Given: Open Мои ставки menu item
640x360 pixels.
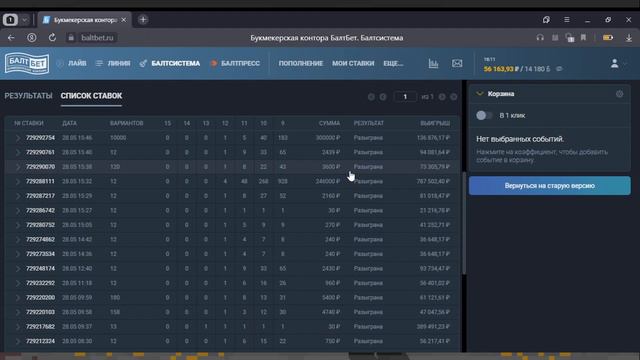Looking at the screenshot, I should tap(353, 63).
